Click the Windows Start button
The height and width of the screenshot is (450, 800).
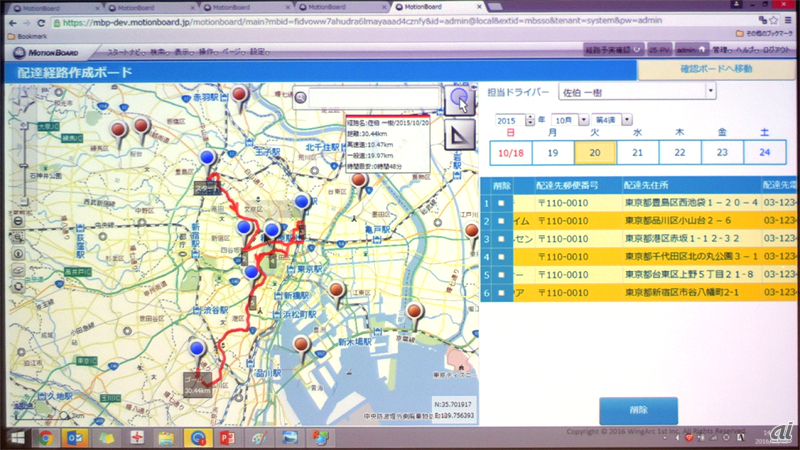point(16,438)
